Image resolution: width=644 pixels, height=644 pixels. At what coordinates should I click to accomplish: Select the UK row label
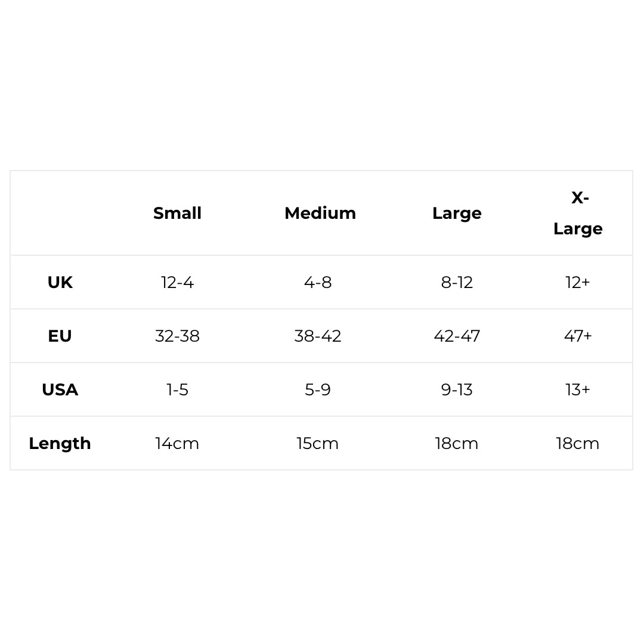tap(60, 282)
